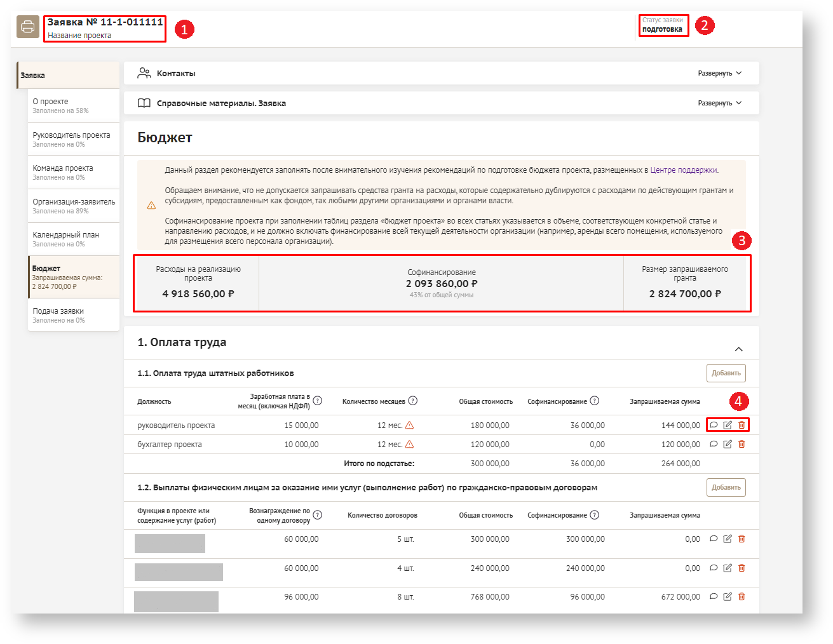The height and width of the screenshot is (644, 833).
Task: Collapse the Оплата труда section
Action: pyautogui.click(x=738, y=349)
